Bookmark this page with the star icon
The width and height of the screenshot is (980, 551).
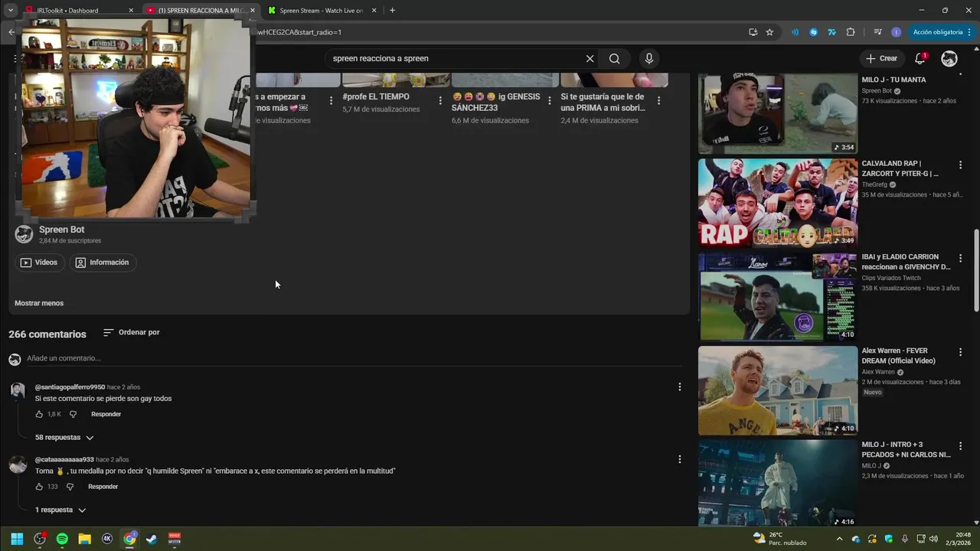pyautogui.click(x=769, y=32)
